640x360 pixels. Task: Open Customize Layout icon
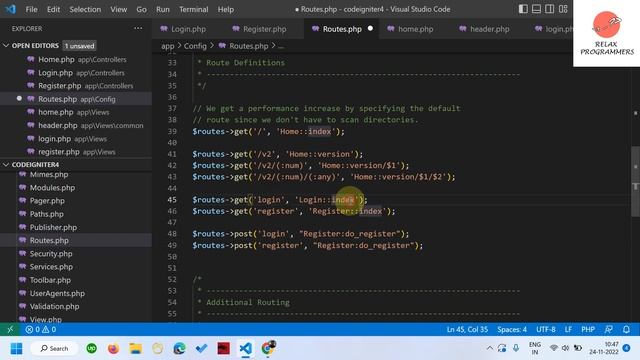(563, 9)
